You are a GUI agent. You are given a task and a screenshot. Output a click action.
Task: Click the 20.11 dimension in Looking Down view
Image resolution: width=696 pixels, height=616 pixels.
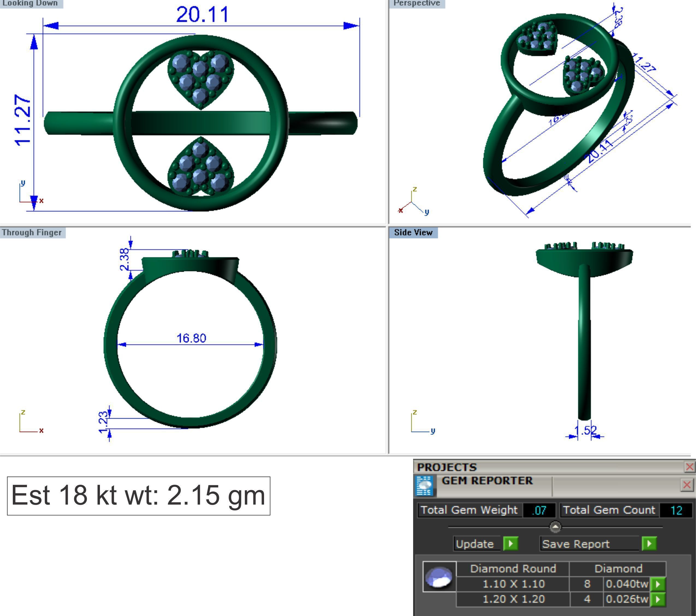[202, 15]
